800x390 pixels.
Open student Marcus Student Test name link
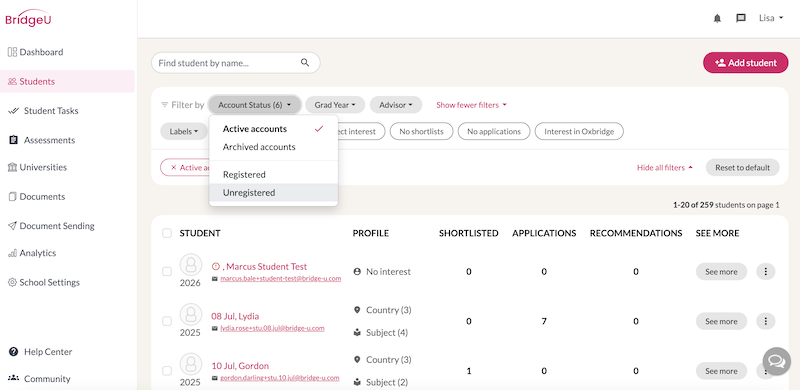[x=265, y=266]
